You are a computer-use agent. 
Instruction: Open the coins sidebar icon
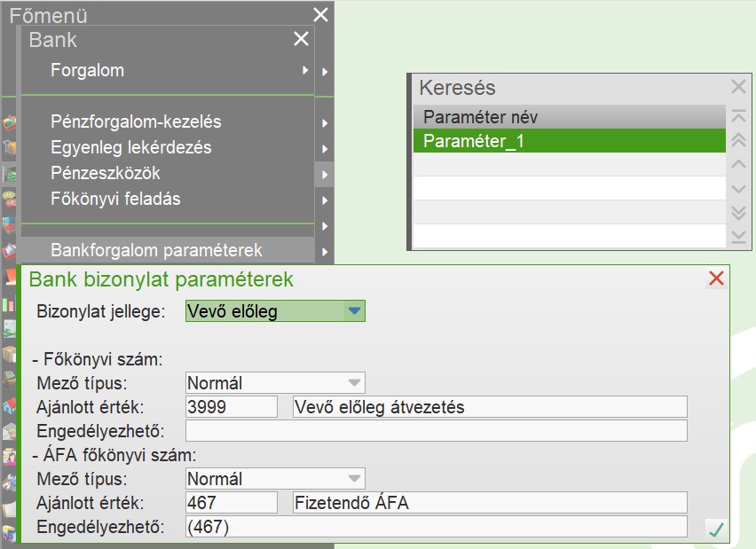click(x=9, y=199)
